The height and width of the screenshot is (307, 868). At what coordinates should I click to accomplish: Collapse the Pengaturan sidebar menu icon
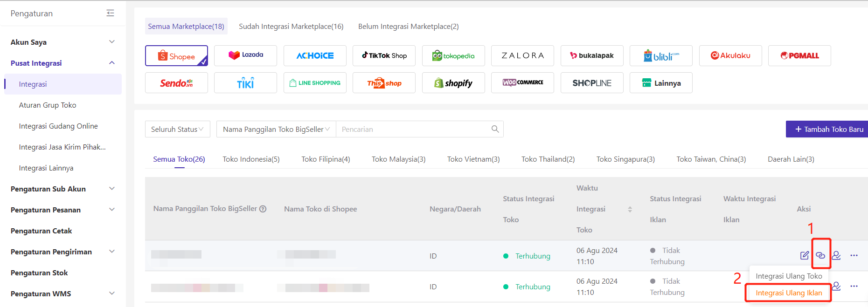coord(110,13)
